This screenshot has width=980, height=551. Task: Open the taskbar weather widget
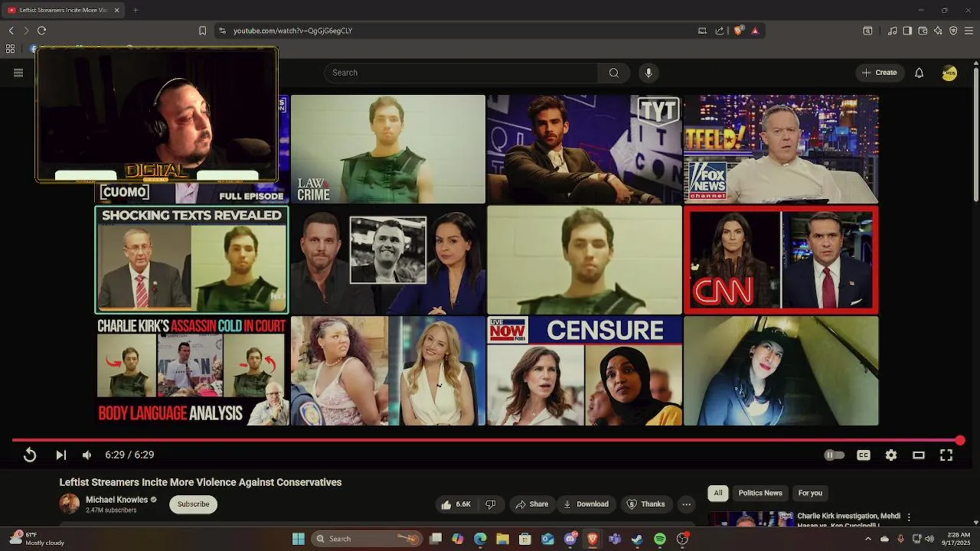click(37, 539)
